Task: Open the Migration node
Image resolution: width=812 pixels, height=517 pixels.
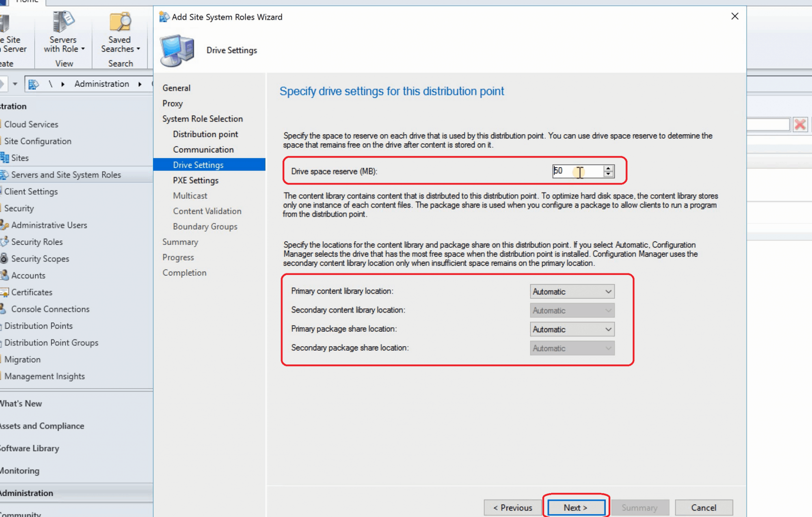Action: point(22,360)
